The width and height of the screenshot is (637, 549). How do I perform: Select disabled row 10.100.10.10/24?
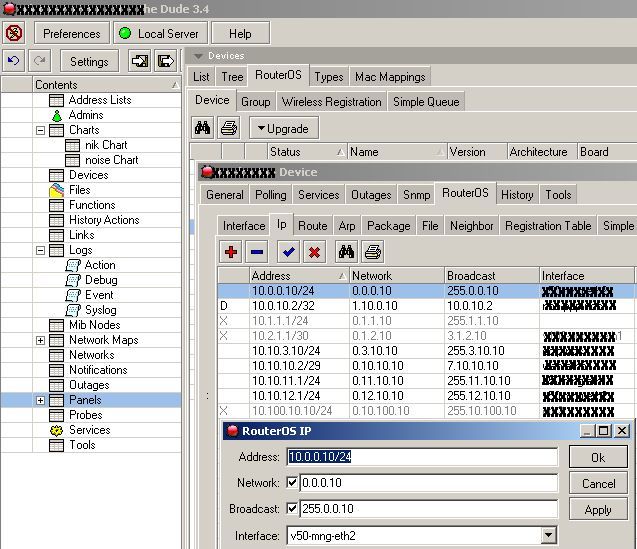point(426,411)
